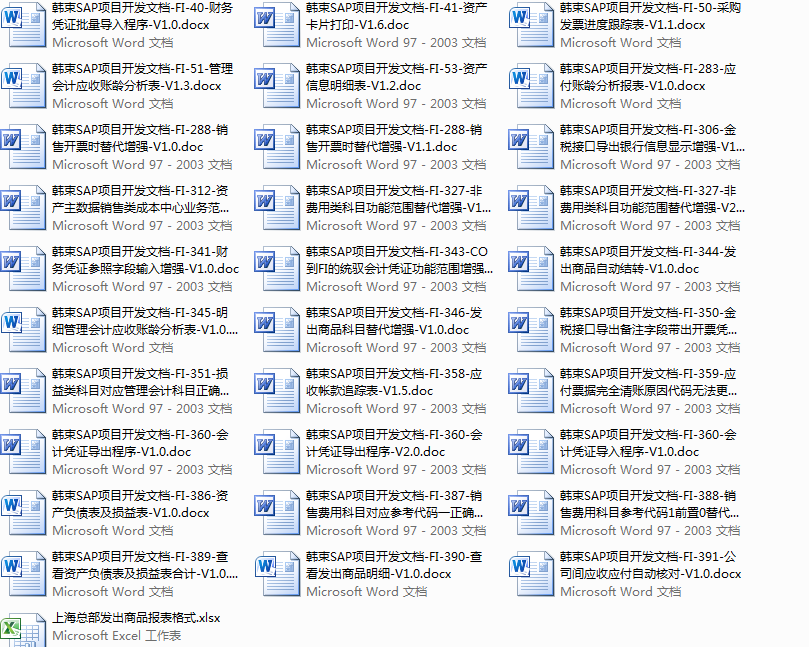This screenshot has width=809, height=647.
Task: Select Word icon of FI-389 查看资产负债表及损益表合计
Action: (x=23, y=572)
